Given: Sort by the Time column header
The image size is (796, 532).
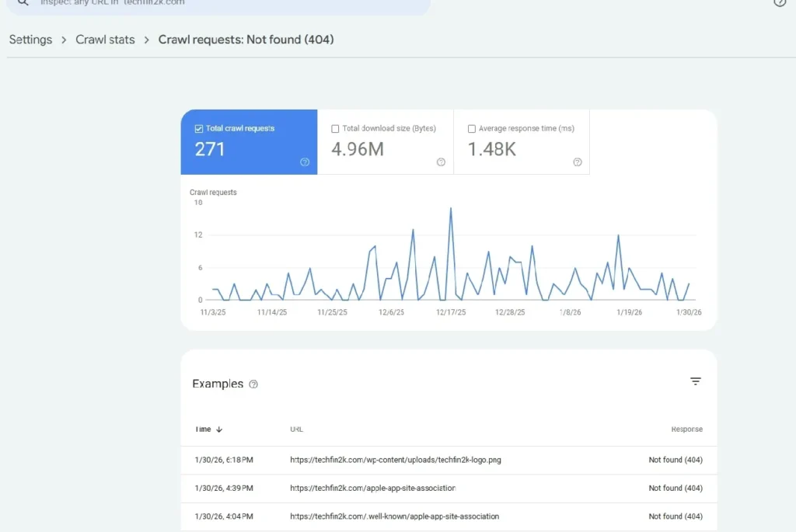Looking at the screenshot, I should coord(203,429).
